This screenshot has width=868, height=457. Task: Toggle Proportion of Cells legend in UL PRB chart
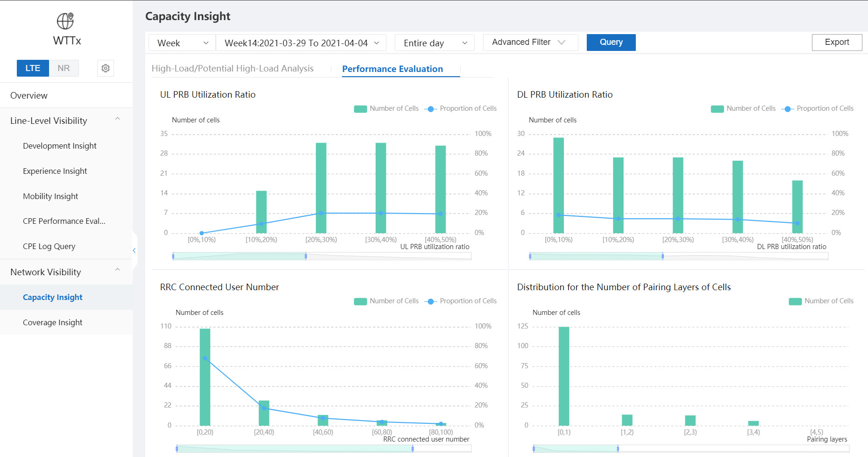[461, 108]
